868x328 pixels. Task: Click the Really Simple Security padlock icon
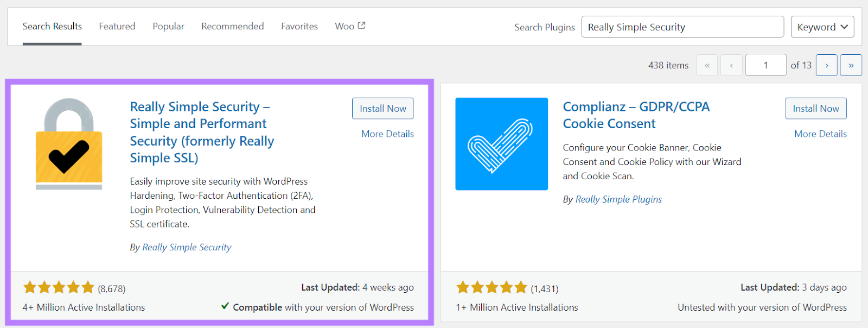(x=69, y=144)
